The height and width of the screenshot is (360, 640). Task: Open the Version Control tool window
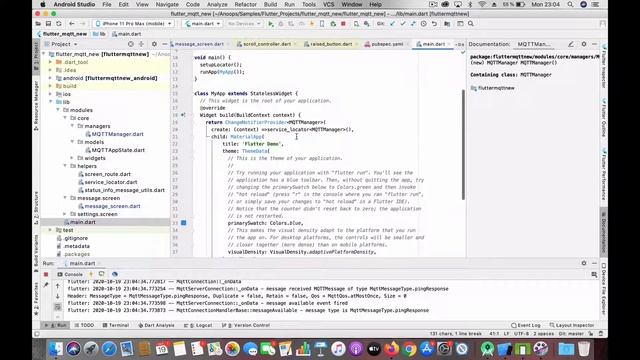246,325
